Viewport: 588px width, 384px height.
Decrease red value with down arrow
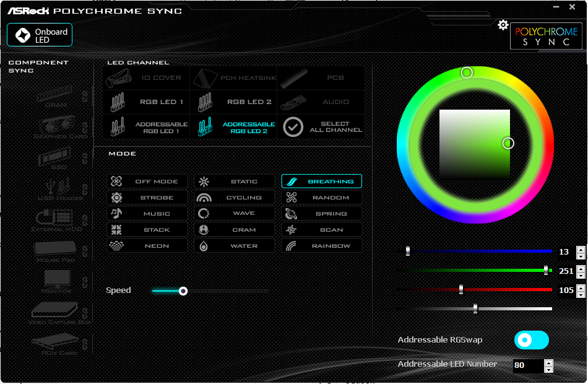(581, 294)
